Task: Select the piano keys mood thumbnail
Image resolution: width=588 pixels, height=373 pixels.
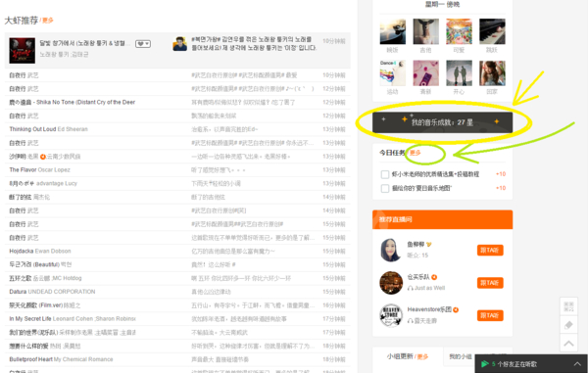Action: coord(492,31)
